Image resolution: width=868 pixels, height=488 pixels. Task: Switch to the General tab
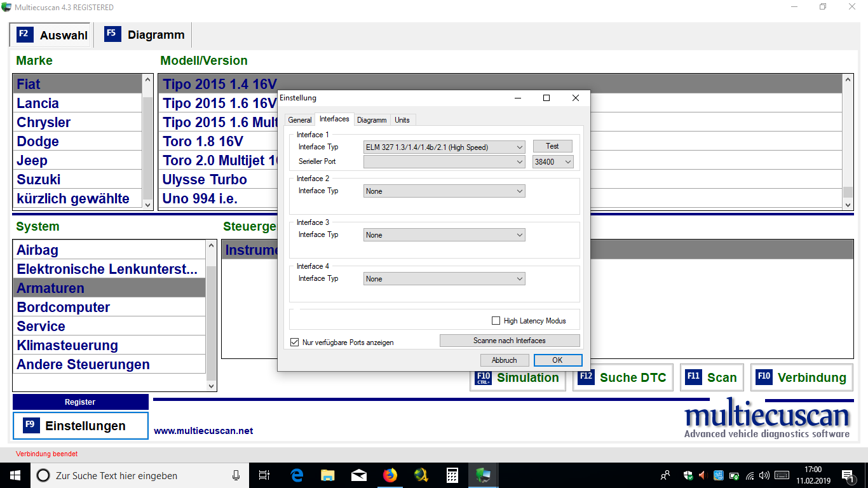click(x=300, y=119)
